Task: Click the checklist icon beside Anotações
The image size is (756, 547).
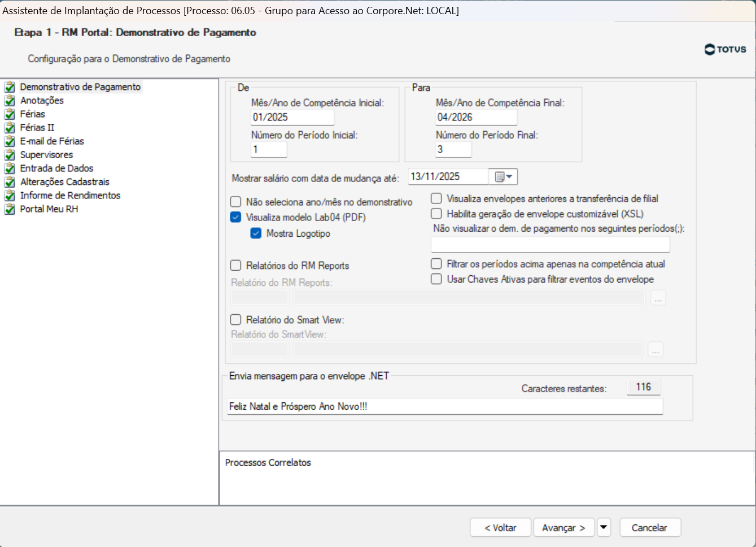Action: [x=10, y=101]
